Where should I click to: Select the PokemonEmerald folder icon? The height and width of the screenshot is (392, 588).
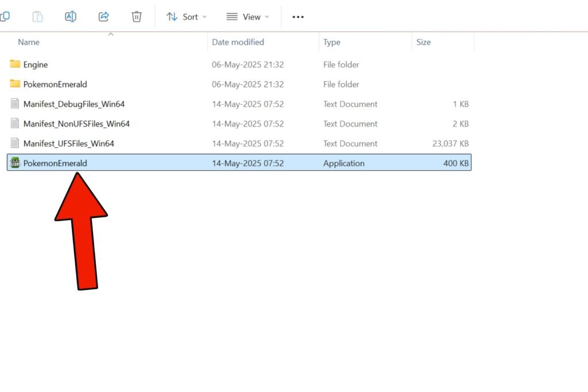[x=15, y=83]
